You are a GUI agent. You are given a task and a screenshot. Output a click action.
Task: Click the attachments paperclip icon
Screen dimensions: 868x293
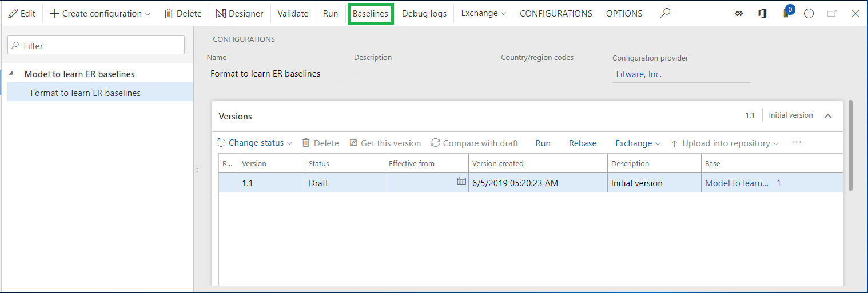tap(787, 14)
